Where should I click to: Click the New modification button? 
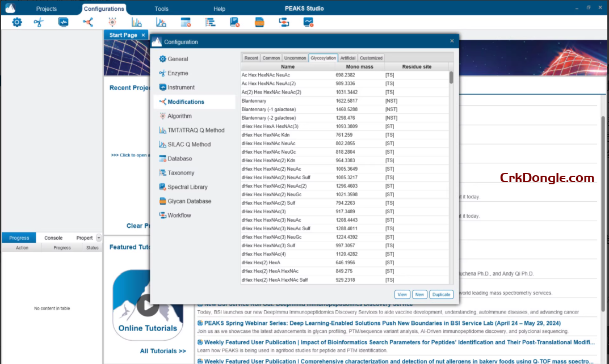[x=419, y=294]
